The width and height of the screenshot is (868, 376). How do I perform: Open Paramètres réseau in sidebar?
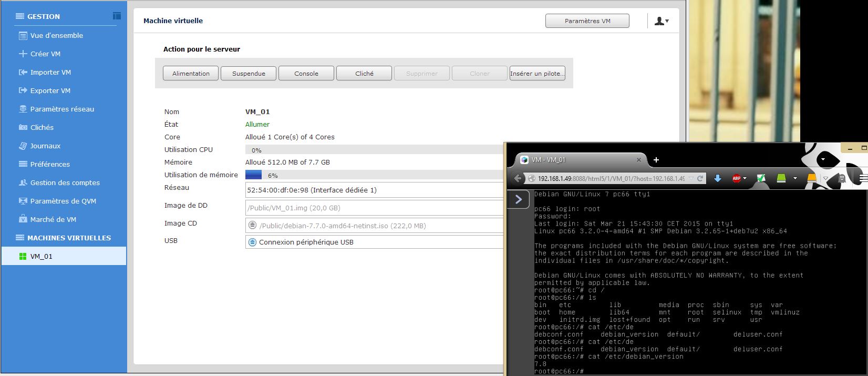click(x=62, y=109)
